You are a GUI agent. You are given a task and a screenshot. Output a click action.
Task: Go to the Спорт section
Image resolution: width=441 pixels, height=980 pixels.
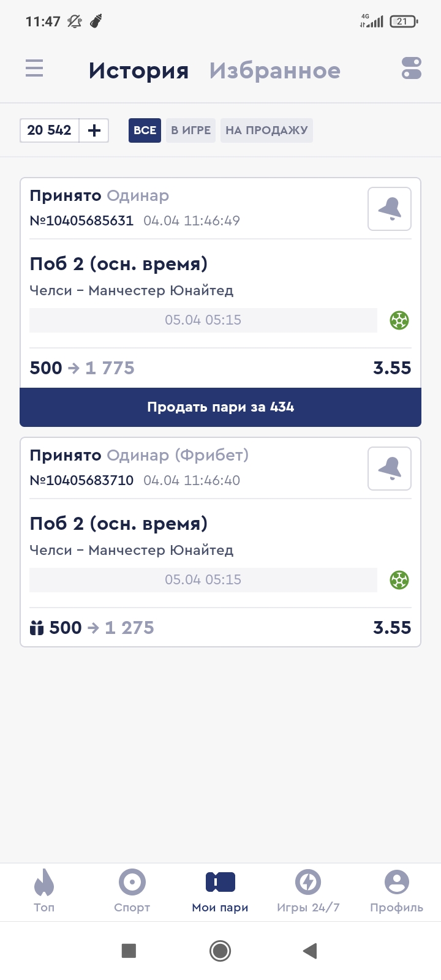(132, 891)
